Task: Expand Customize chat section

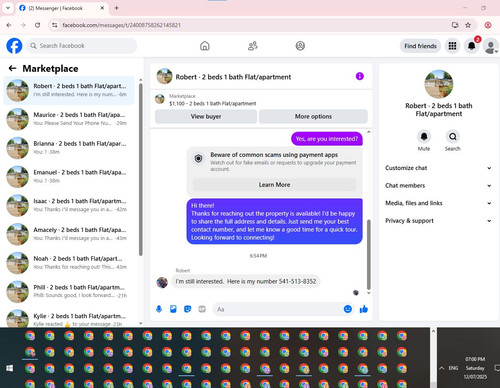Action: 438,168
